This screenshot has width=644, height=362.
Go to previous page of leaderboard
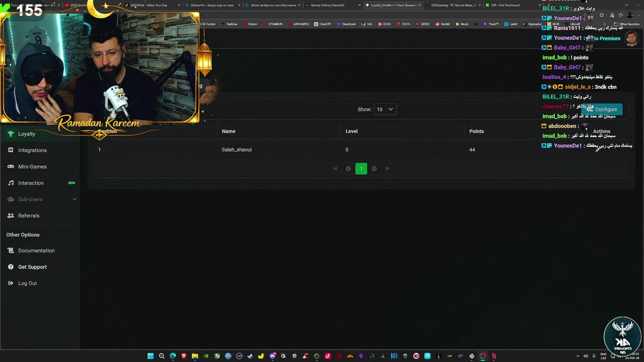(348, 168)
